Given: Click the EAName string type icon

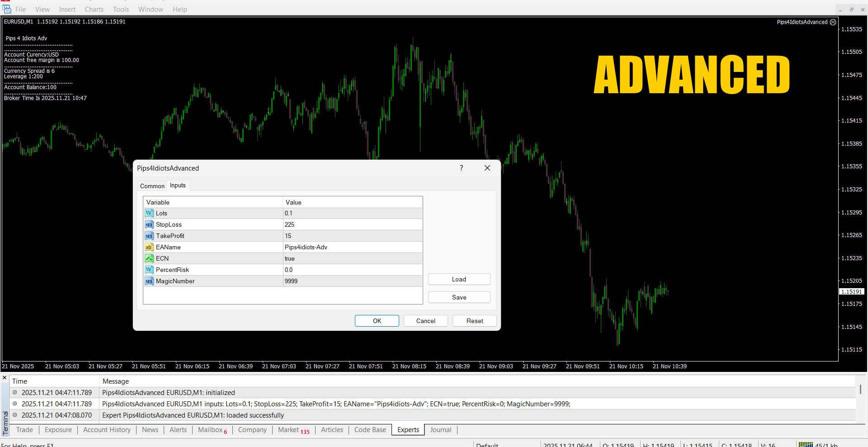Looking at the screenshot, I should tap(149, 247).
